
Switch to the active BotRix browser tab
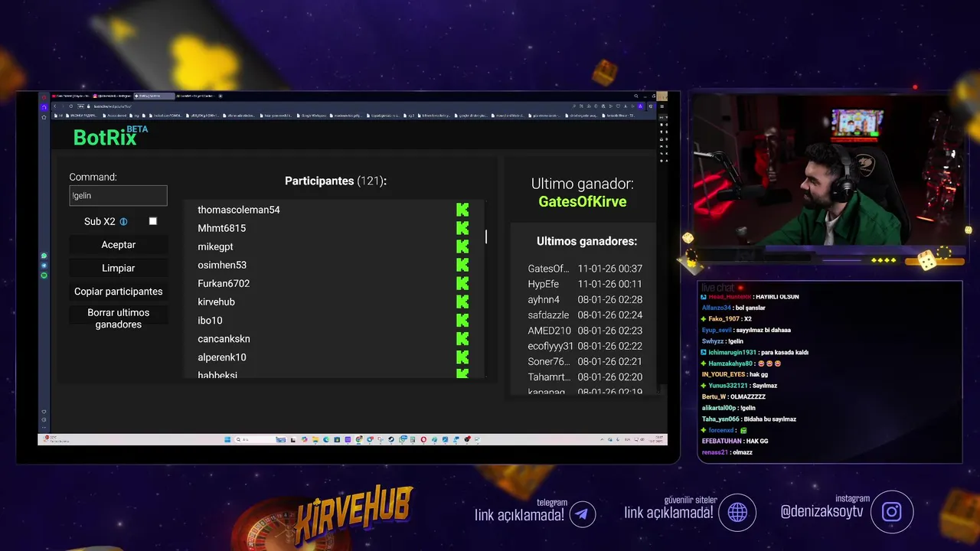(x=153, y=96)
